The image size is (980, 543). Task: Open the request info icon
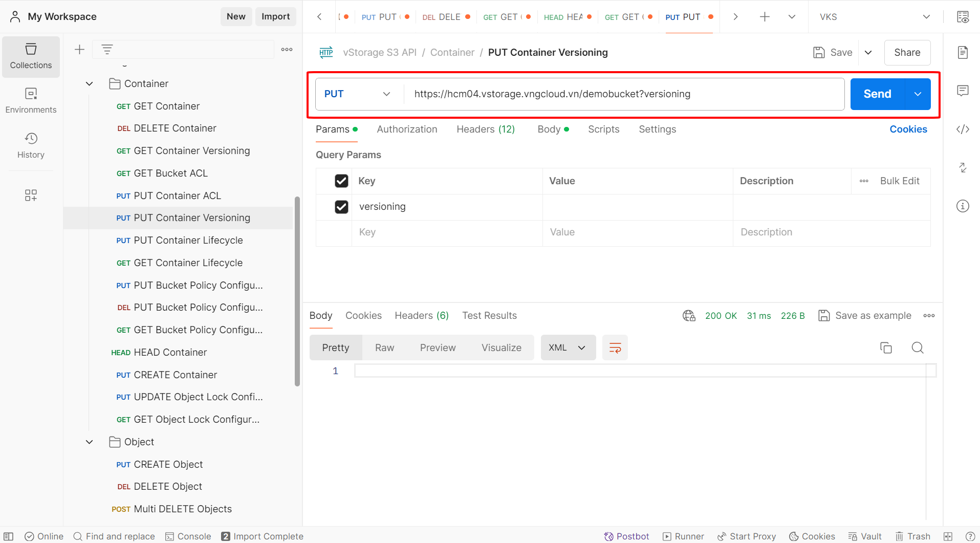pyautogui.click(x=963, y=206)
